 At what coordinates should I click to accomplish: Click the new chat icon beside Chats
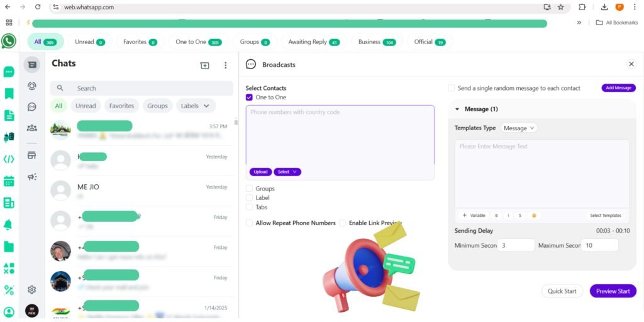pos(205,65)
